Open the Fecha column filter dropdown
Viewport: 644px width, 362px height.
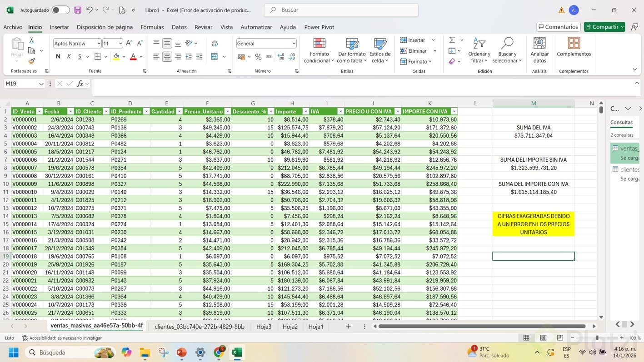click(70, 112)
